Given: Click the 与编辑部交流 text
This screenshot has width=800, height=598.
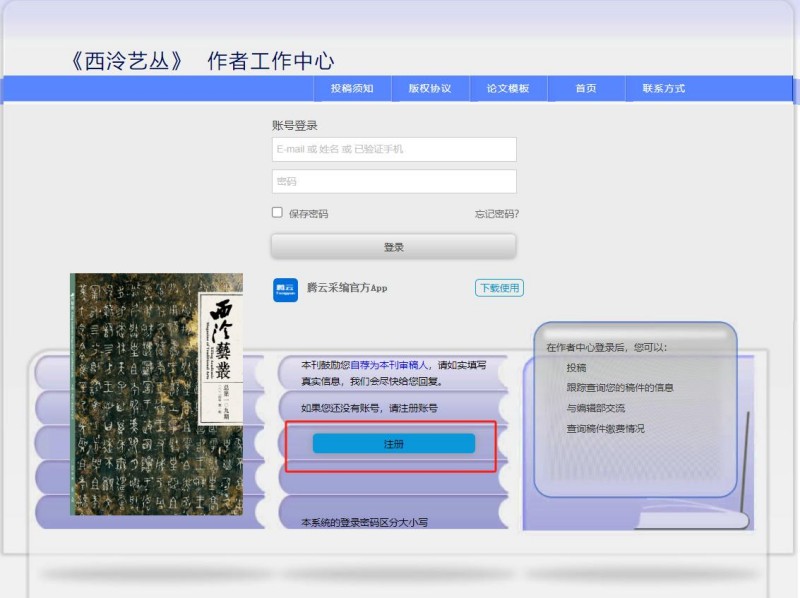Looking at the screenshot, I should coord(595,408).
